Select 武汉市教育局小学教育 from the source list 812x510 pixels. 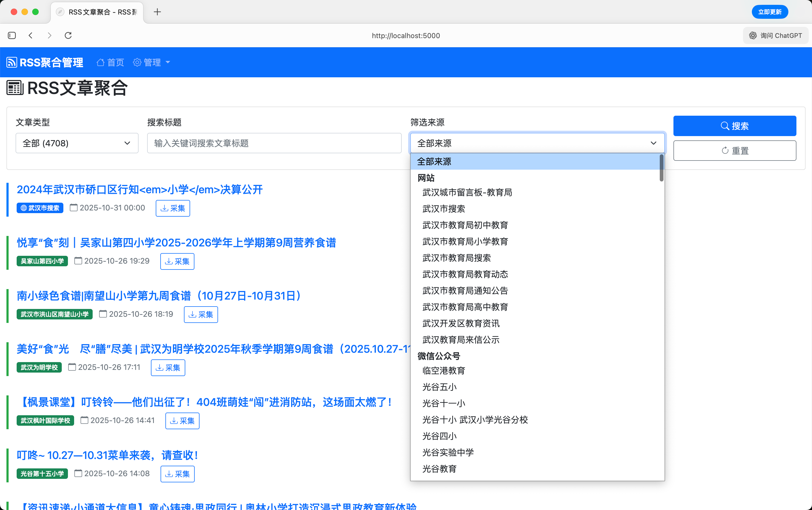pyautogui.click(x=465, y=241)
